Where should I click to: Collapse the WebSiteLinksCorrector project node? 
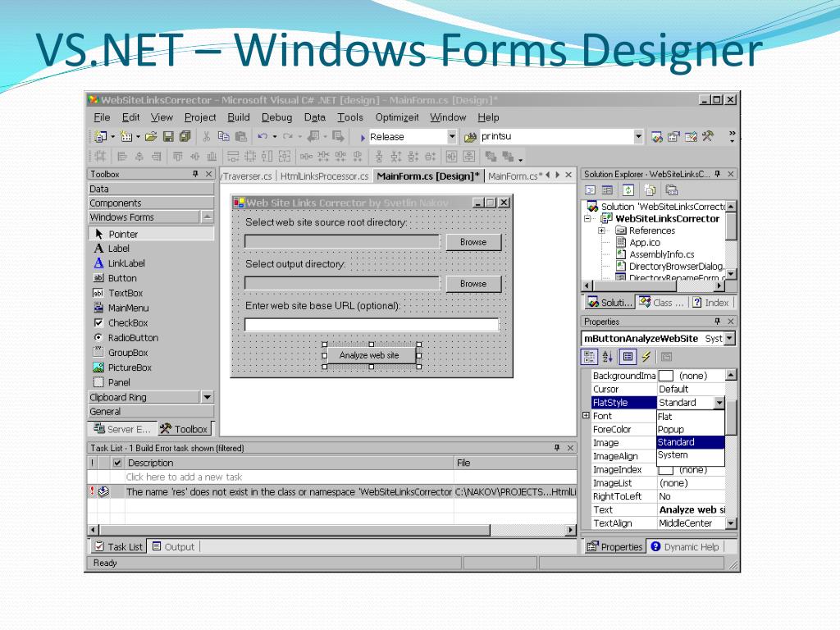587,218
